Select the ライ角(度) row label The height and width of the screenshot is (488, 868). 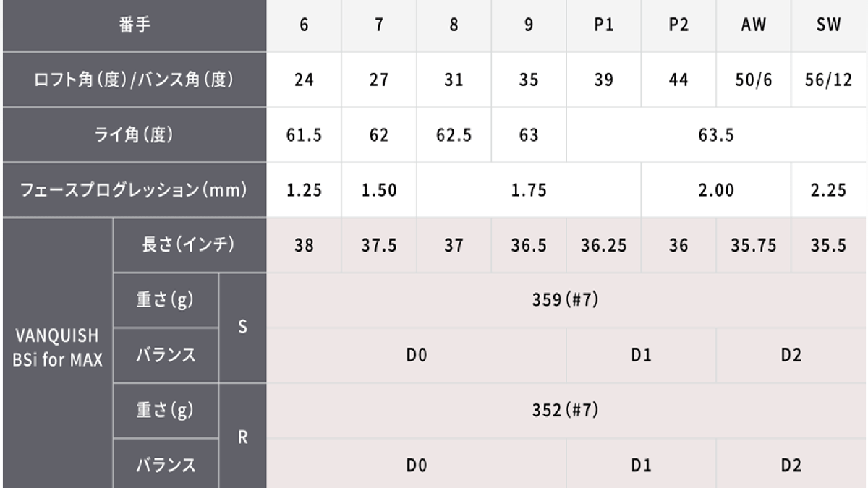[134, 135]
